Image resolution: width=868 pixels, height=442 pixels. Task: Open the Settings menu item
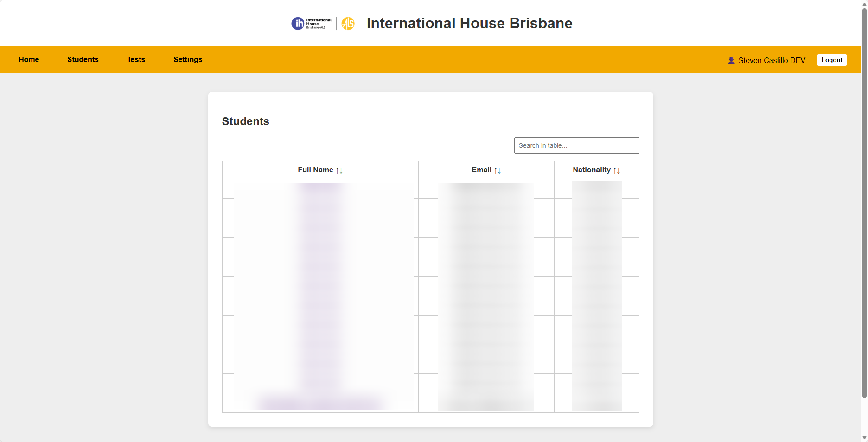pyautogui.click(x=188, y=59)
